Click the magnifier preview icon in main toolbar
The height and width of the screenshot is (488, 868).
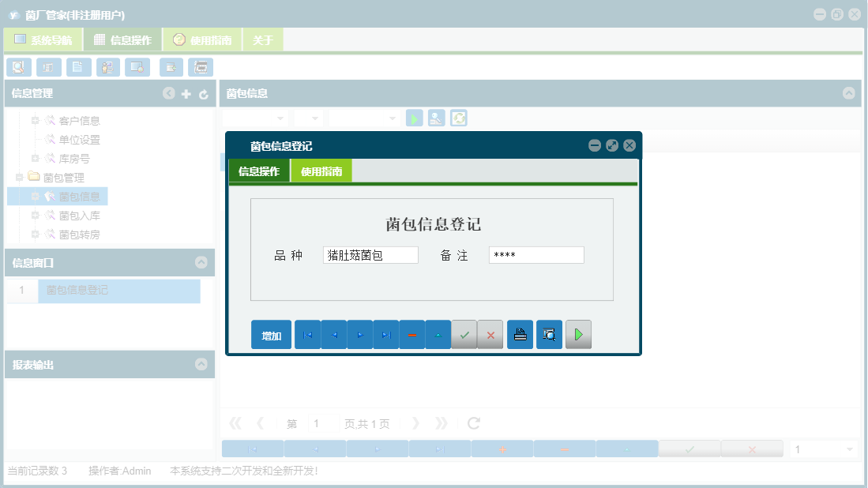coord(17,67)
